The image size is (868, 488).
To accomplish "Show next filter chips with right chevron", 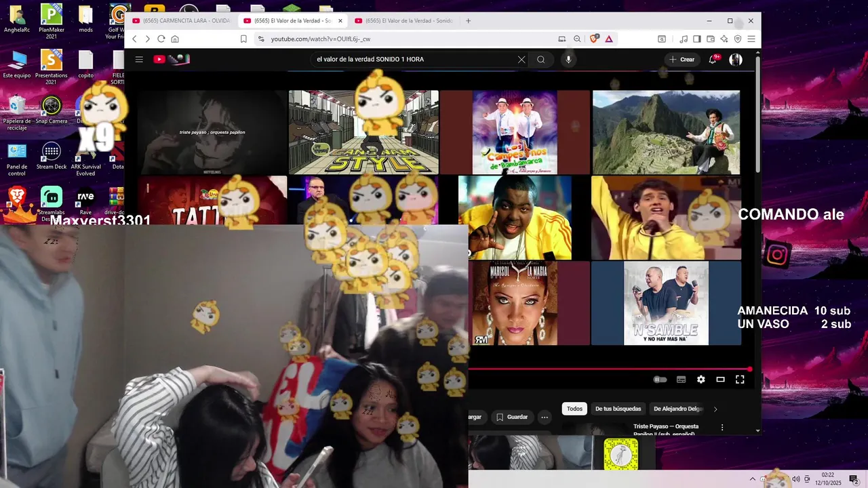I will [715, 409].
